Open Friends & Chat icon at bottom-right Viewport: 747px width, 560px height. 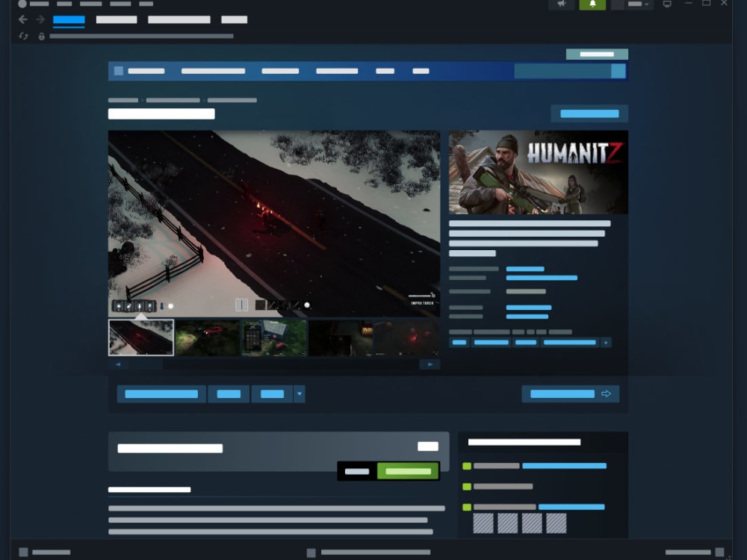[x=719, y=553]
